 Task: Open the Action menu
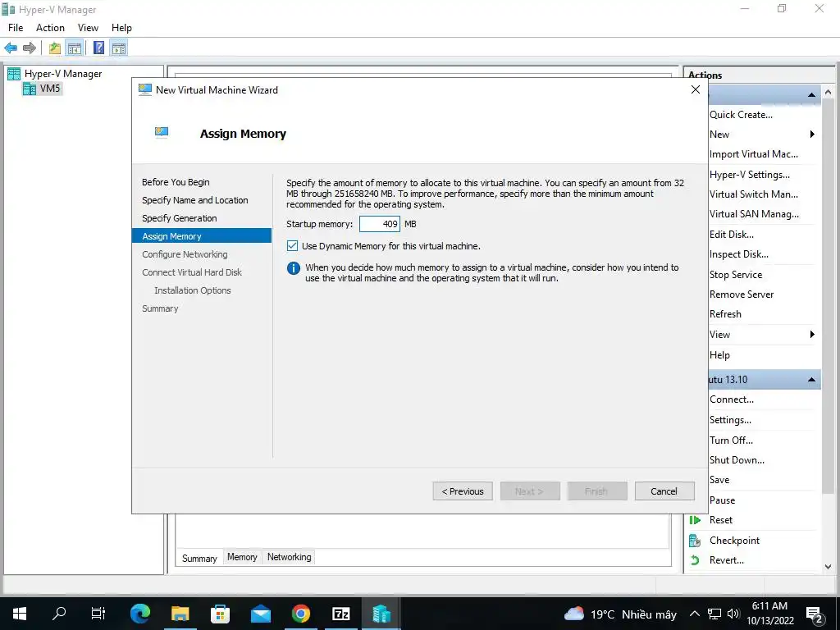click(x=50, y=28)
